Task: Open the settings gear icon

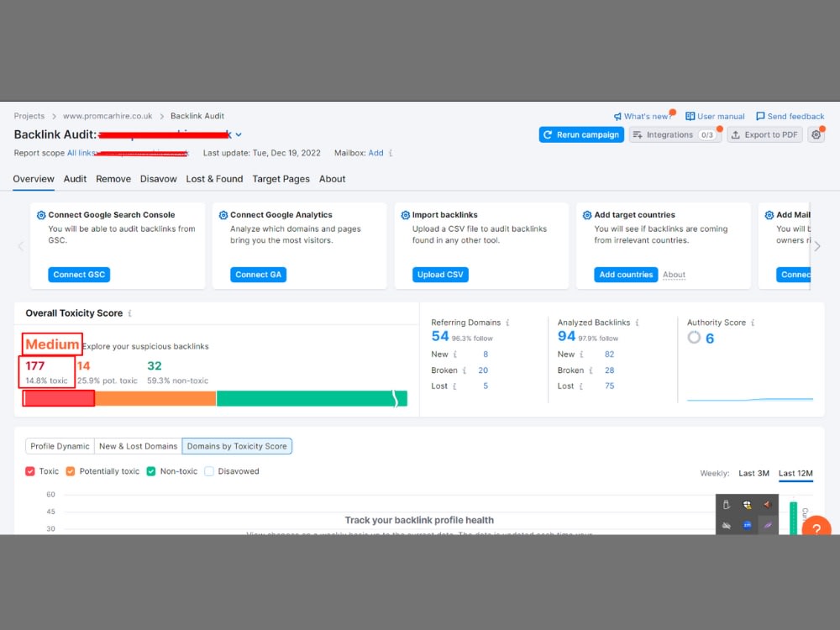Action: point(816,134)
